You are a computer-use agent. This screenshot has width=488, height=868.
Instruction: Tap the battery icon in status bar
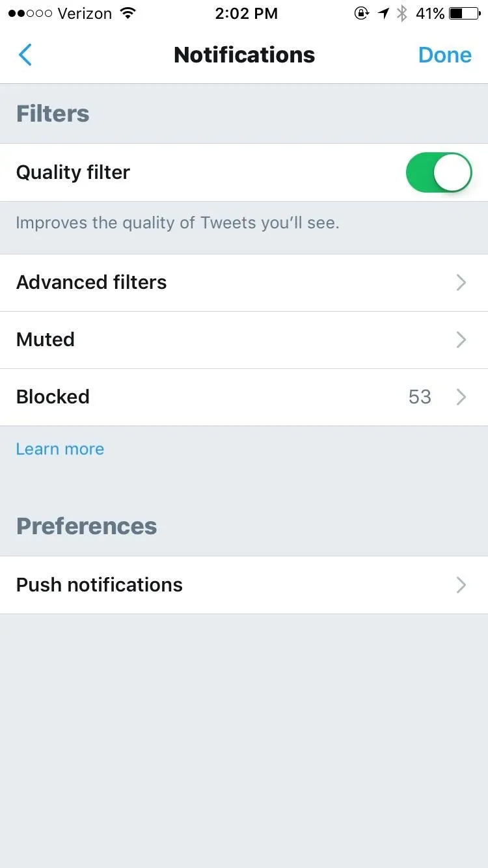(465, 13)
